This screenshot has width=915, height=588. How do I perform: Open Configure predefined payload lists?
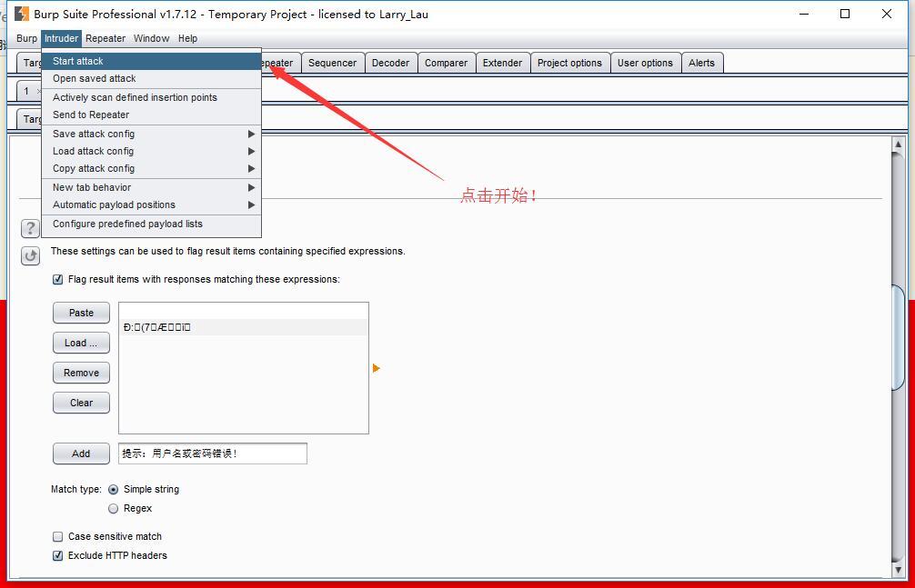(x=151, y=224)
